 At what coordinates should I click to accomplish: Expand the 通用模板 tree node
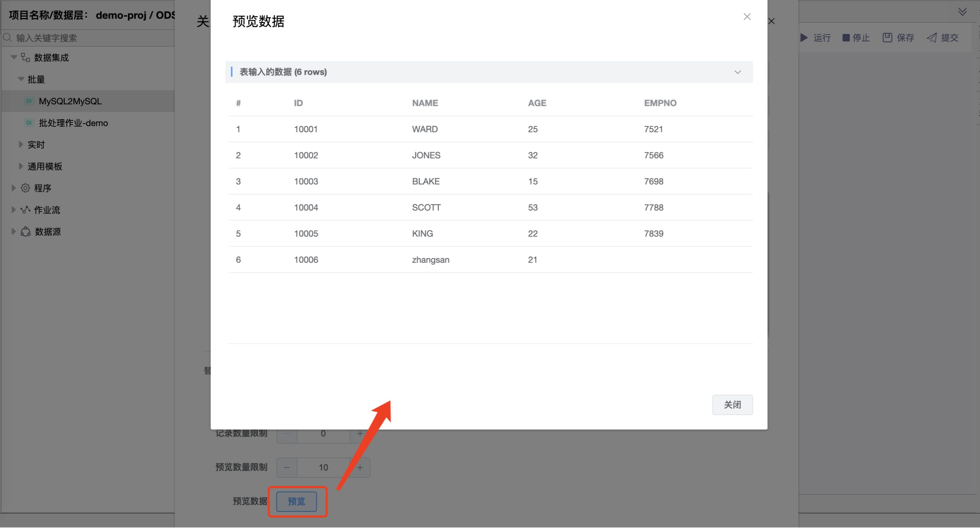tap(21, 166)
